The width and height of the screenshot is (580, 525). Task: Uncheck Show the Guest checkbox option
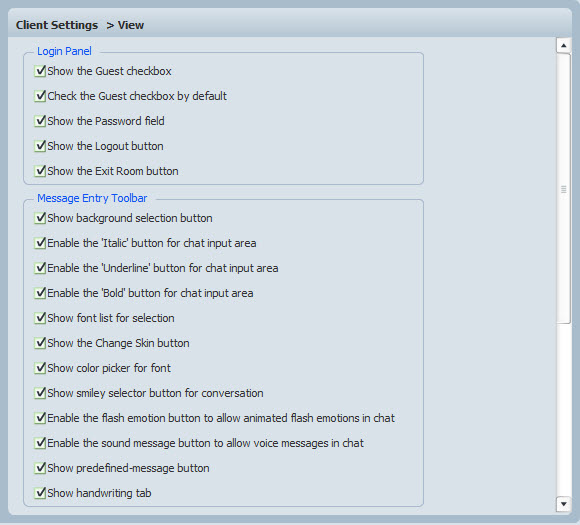tap(40, 71)
